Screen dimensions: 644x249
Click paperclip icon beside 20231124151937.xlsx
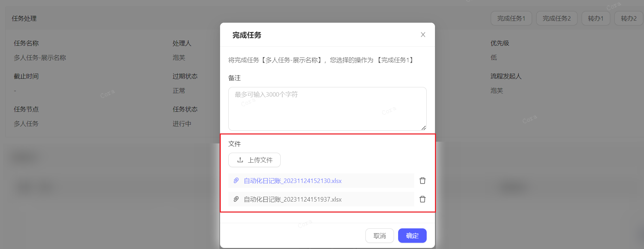[x=236, y=199]
